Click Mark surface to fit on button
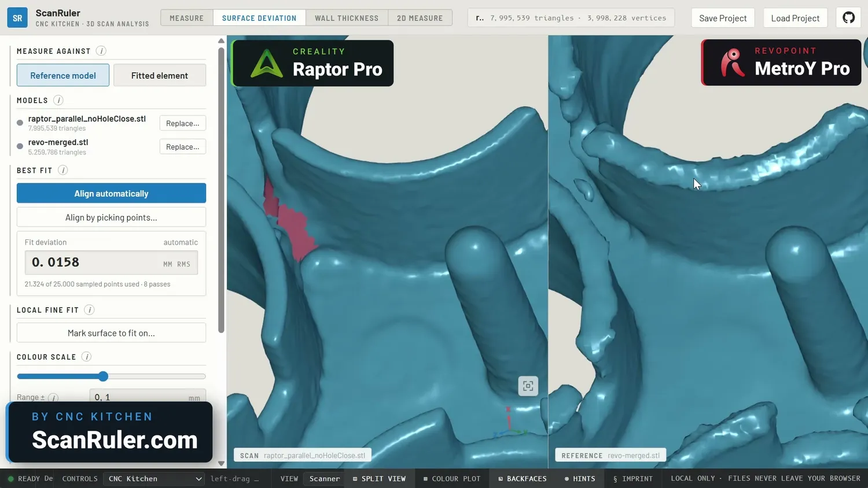 coord(111,333)
